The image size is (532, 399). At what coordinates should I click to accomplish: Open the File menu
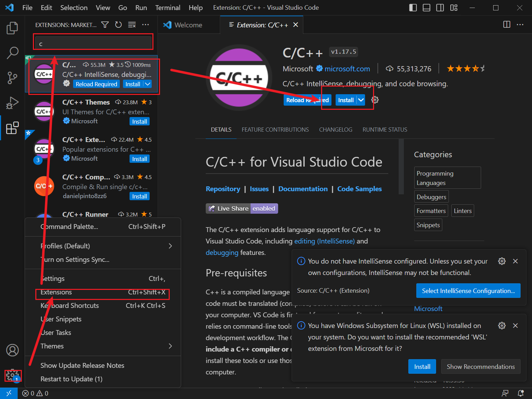pos(27,8)
